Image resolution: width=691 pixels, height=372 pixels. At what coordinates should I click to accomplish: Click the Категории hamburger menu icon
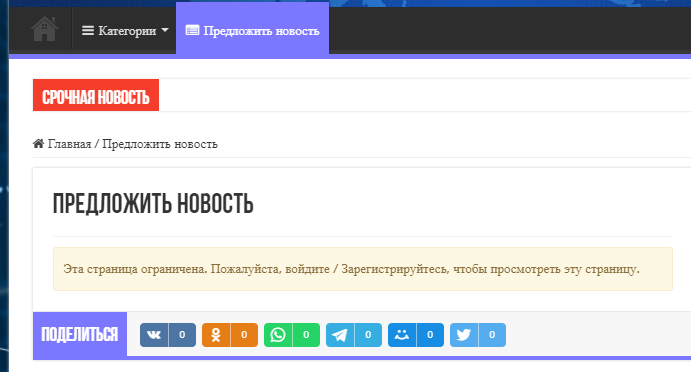pos(88,30)
